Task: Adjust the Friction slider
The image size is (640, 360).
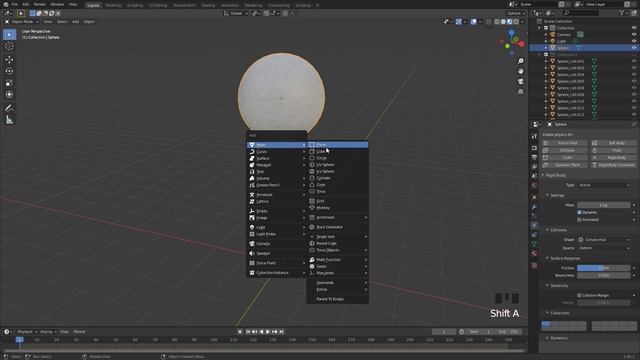Action: pyautogui.click(x=604, y=268)
